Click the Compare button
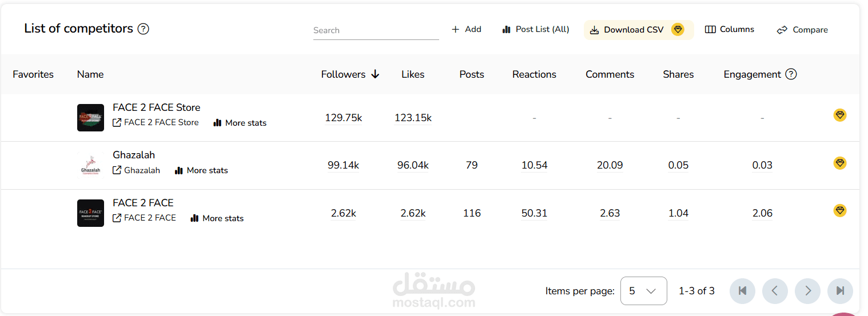The height and width of the screenshot is (316, 868). coord(802,30)
